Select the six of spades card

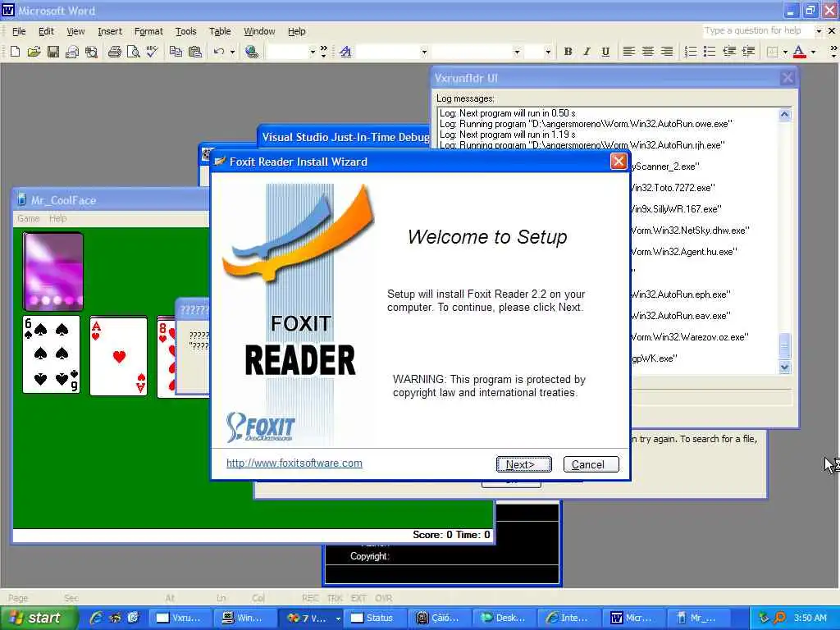point(51,354)
